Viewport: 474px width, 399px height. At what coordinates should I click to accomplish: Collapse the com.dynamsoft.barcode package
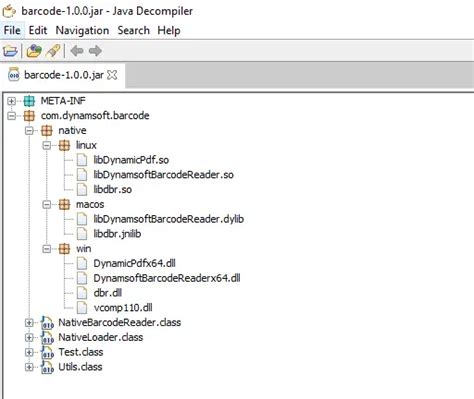[x=12, y=116]
